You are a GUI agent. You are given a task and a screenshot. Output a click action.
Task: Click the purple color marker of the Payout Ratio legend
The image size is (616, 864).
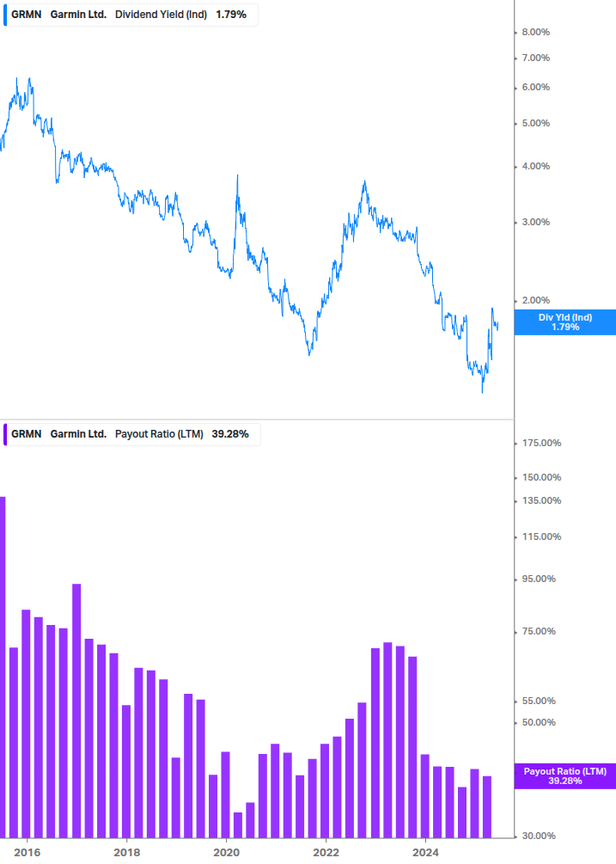pyautogui.click(x=5, y=434)
